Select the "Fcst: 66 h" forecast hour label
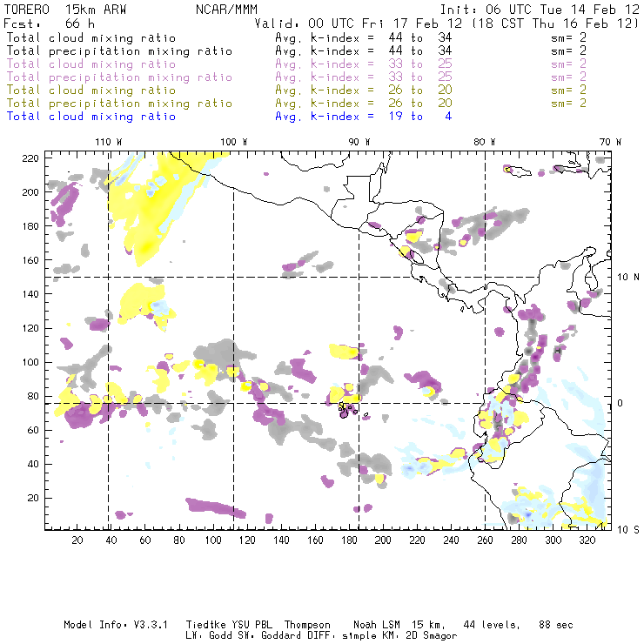 [49, 23]
